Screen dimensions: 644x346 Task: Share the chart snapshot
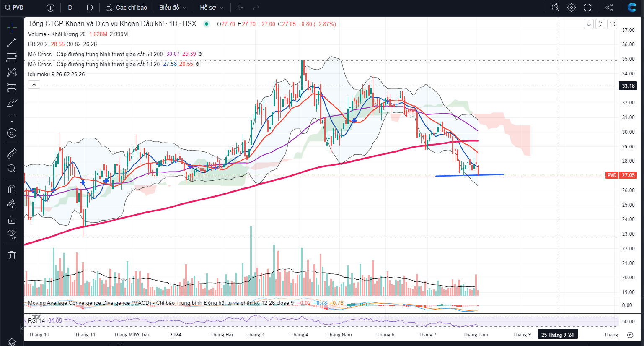(609, 8)
